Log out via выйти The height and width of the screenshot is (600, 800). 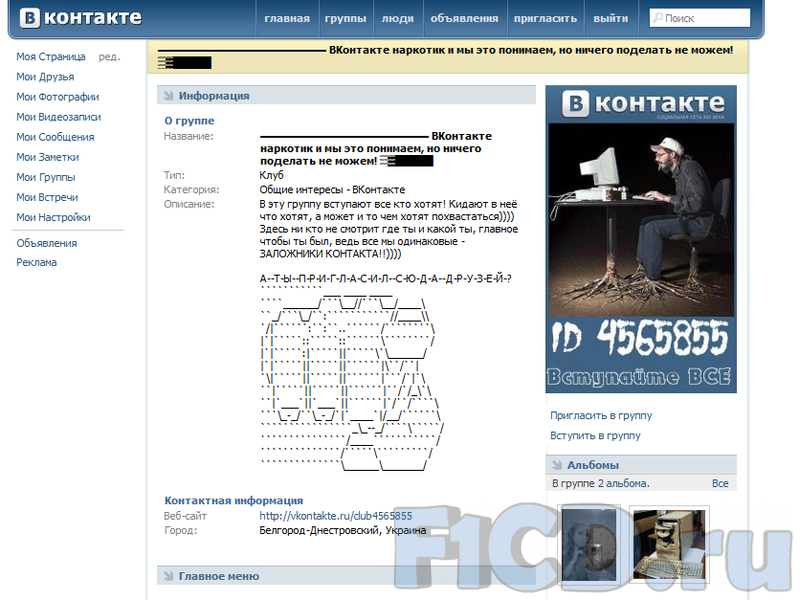(611, 18)
